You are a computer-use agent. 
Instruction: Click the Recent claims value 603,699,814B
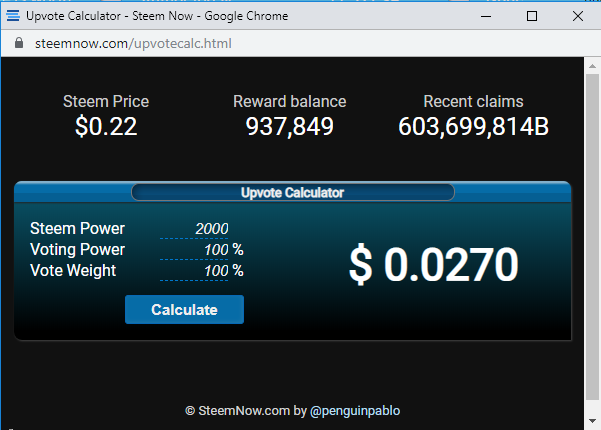pos(473,126)
